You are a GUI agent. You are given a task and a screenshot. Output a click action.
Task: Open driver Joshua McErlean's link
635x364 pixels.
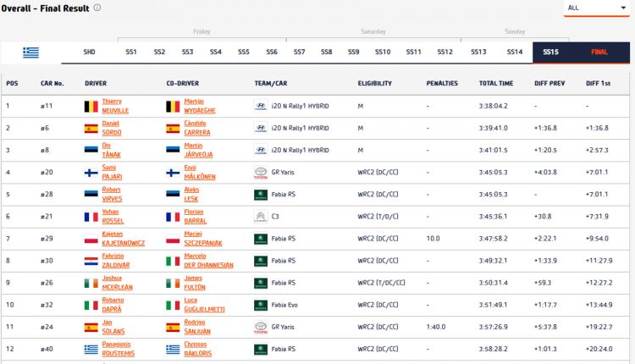pyautogui.click(x=117, y=283)
